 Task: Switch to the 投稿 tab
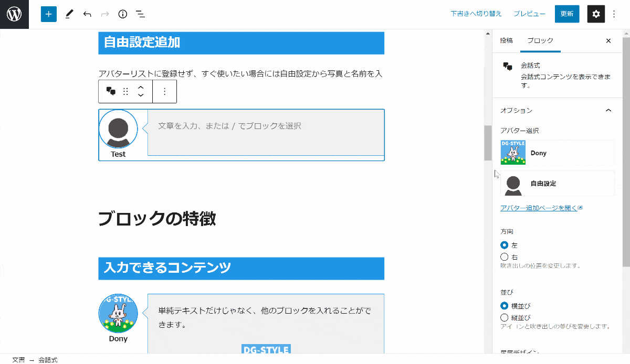pos(506,40)
